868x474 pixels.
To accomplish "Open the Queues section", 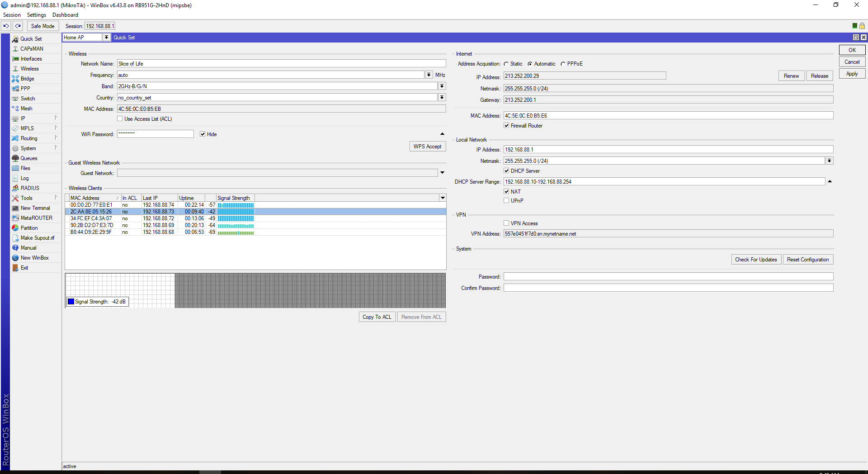I will (28, 158).
